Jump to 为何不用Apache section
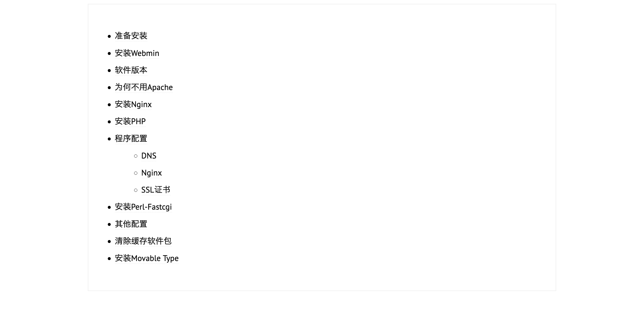 (x=144, y=87)
